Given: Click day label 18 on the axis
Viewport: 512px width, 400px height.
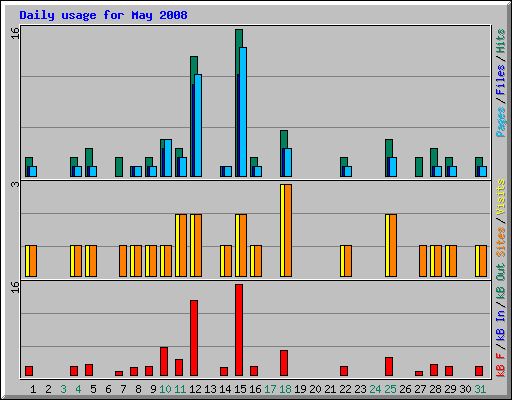Looking at the screenshot, I should point(285,389).
